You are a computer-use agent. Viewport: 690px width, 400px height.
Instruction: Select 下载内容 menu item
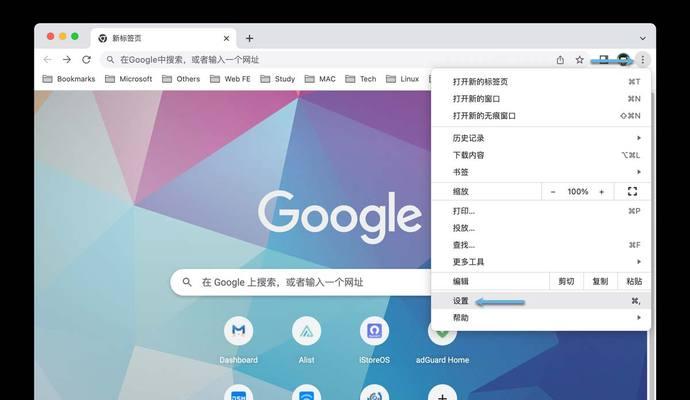541,155
